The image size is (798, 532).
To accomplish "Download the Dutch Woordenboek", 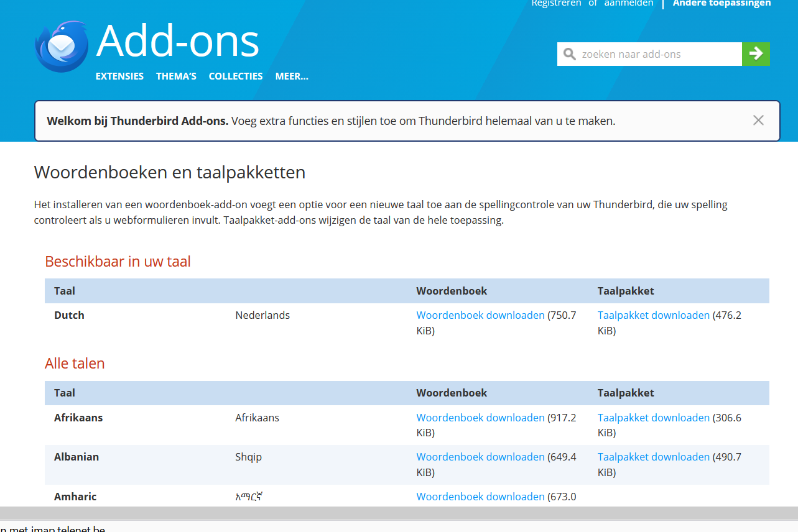I will pos(480,315).
